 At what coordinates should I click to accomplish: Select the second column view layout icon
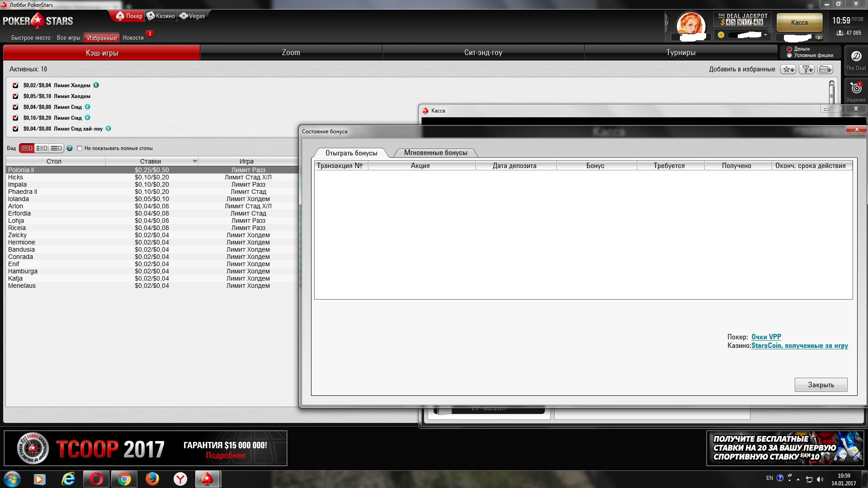coord(42,148)
